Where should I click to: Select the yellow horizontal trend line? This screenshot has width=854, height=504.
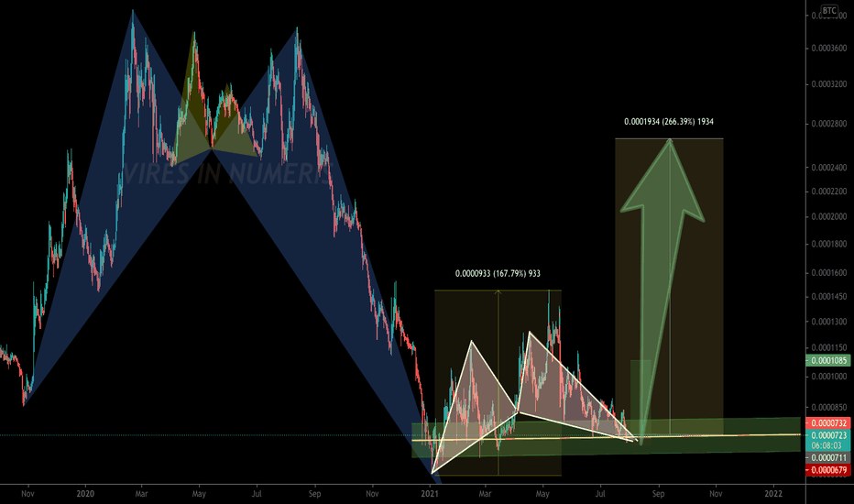point(606,437)
